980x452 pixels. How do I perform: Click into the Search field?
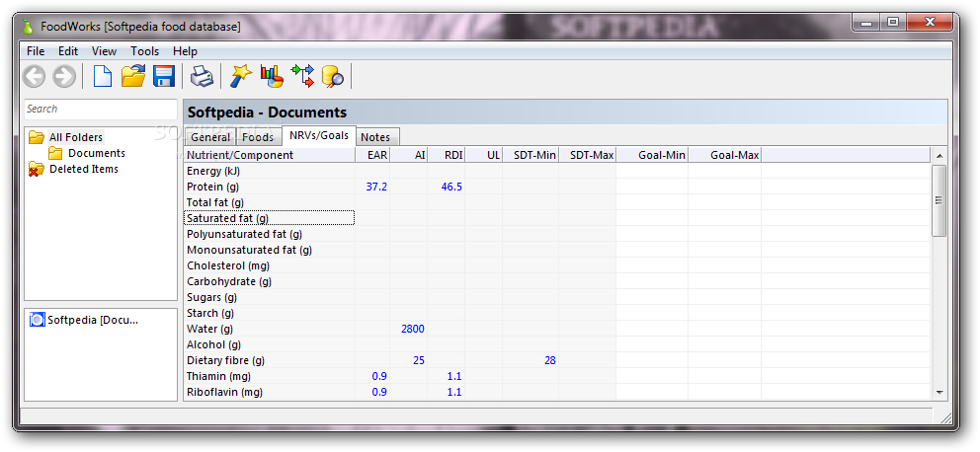click(x=101, y=109)
